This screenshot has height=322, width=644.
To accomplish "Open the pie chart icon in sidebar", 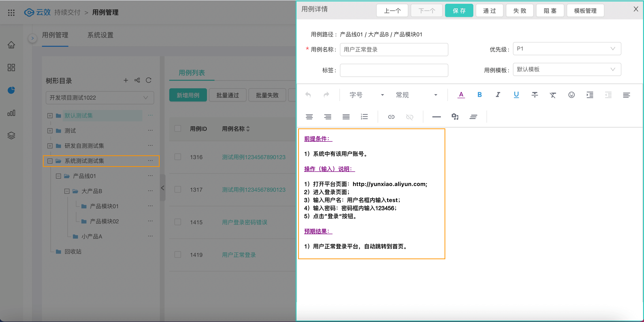I will [11, 90].
